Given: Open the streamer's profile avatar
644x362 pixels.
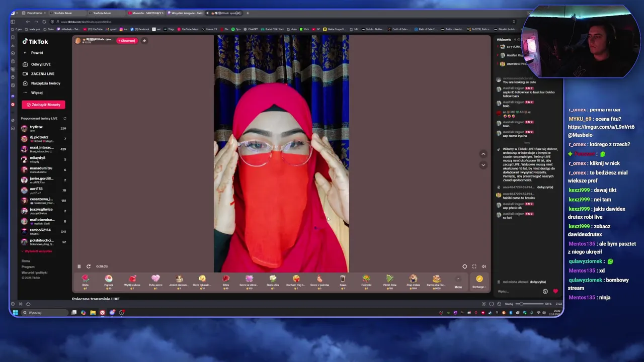Looking at the screenshot, I should tap(78, 41).
